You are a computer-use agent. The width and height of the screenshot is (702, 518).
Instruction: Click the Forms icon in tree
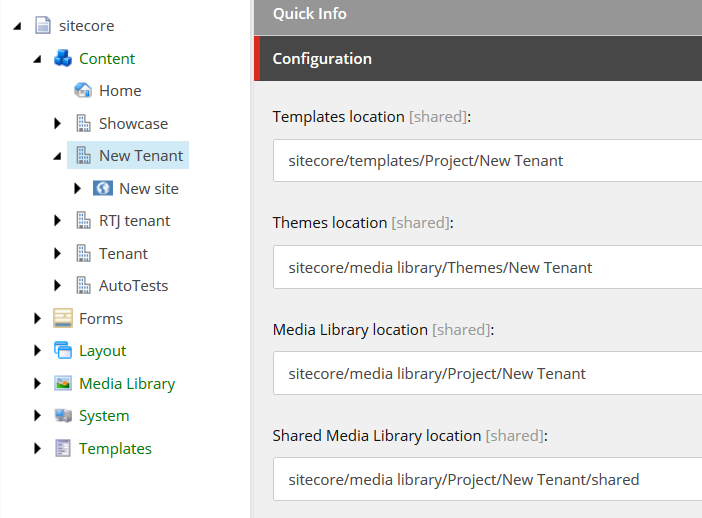[63, 318]
